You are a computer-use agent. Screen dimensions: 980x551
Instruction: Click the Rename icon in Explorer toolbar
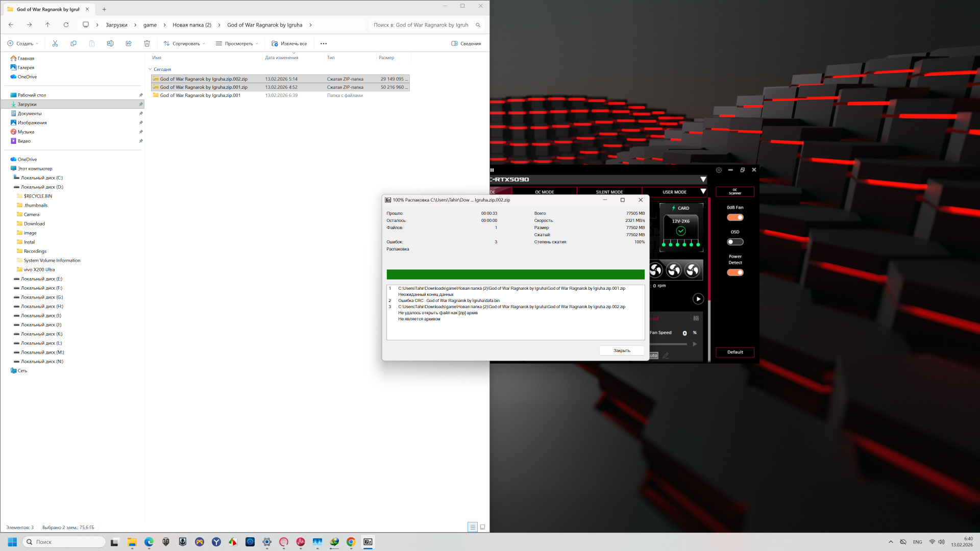pos(110,43)
